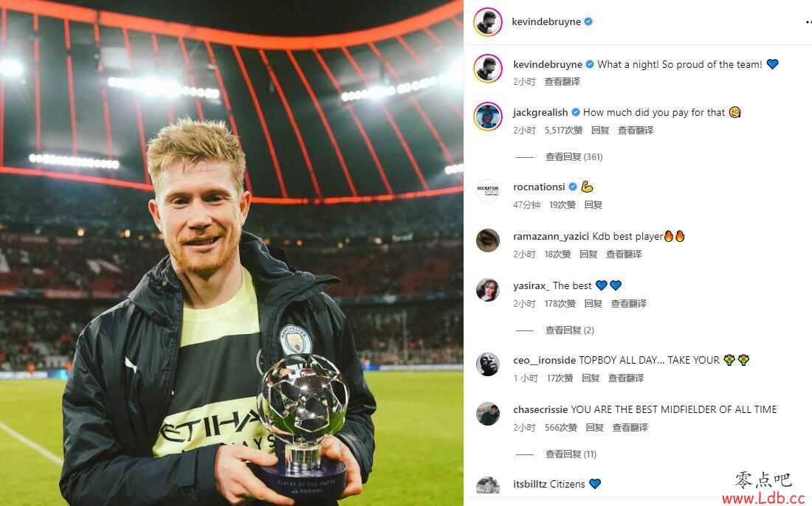The width and height of the screenshot is (812, 506).
Task: Click ramazann_yazici's profile picture
Action: (488, 240)
